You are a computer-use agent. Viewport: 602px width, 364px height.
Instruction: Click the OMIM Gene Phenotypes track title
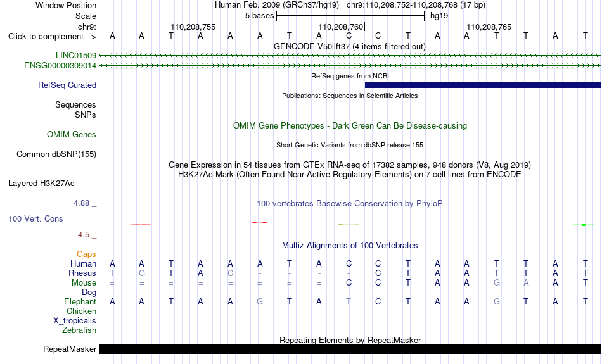coord(350,126)
